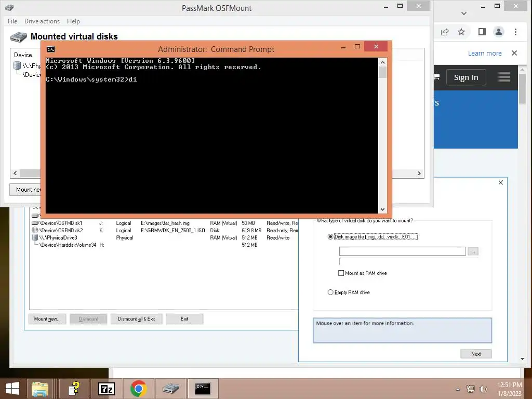Click the Exit button in webpage image
The height and width of the screenshot is (399, 532).
[x=184, y=319]
